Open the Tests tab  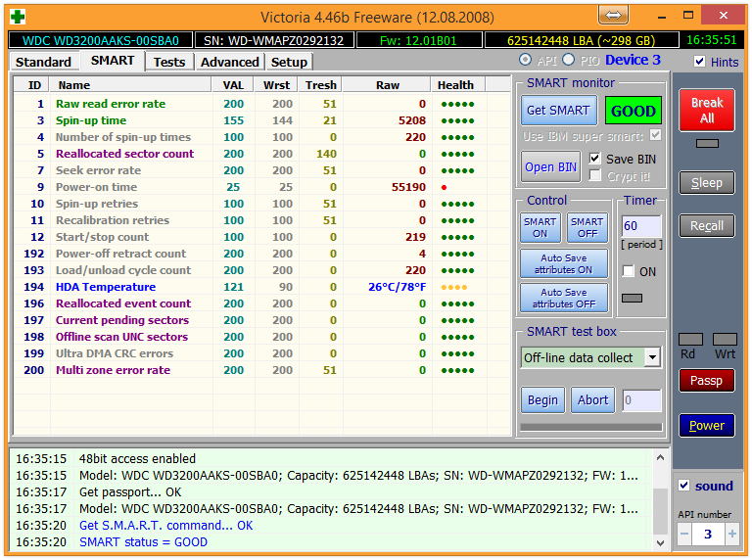point(169,62)
